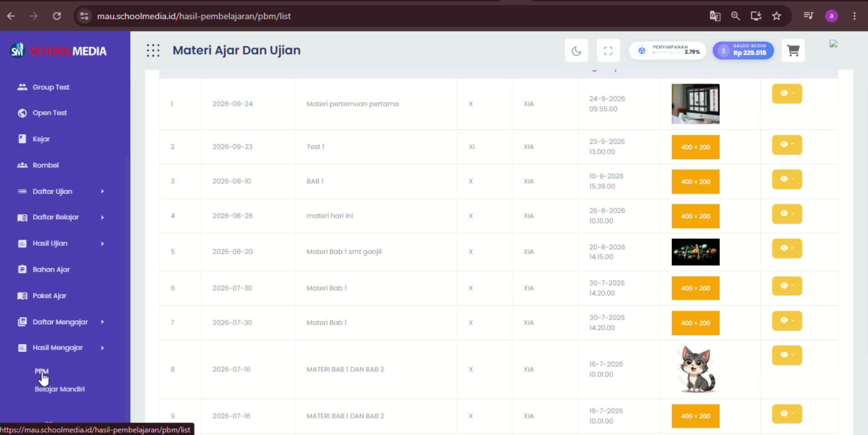868x435 pixels.
Task: Open eye action dropdown for Test 1 row
Action: [x=787, y=145]
